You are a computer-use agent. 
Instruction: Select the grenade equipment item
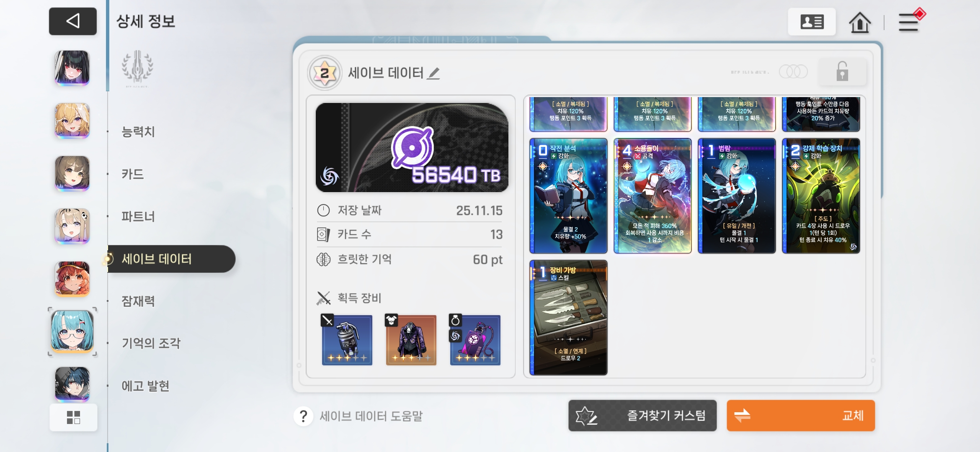point(347,340)
